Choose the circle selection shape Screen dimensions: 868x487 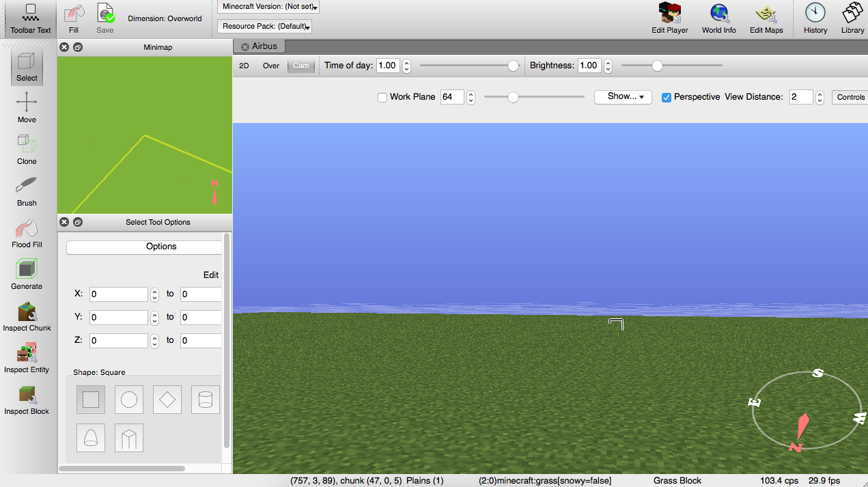(x=129, y=400)
